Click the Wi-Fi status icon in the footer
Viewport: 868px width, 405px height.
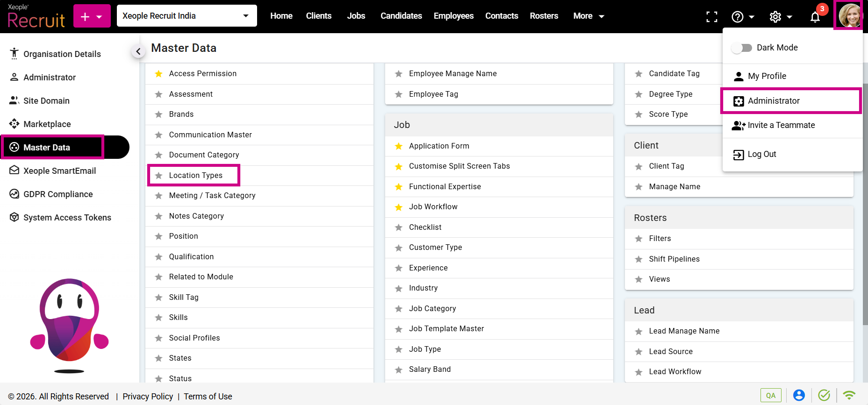click(849, 395)
